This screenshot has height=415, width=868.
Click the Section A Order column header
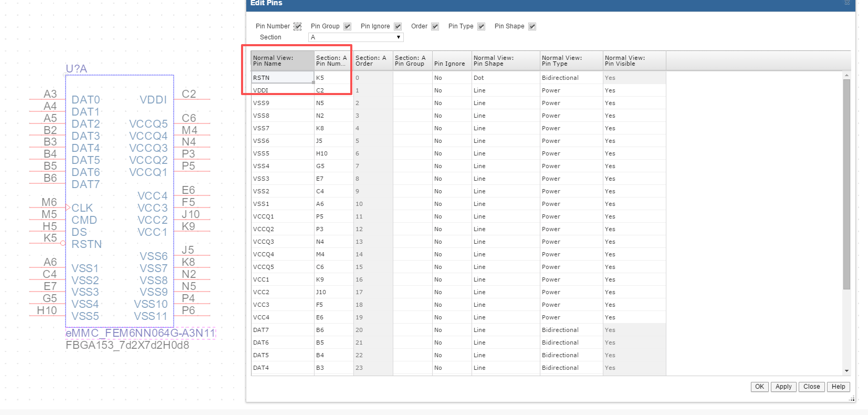coord(373,61)
